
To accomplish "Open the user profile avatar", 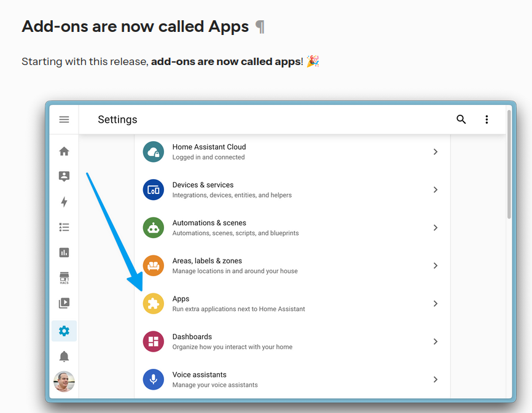I will [64, 382].
